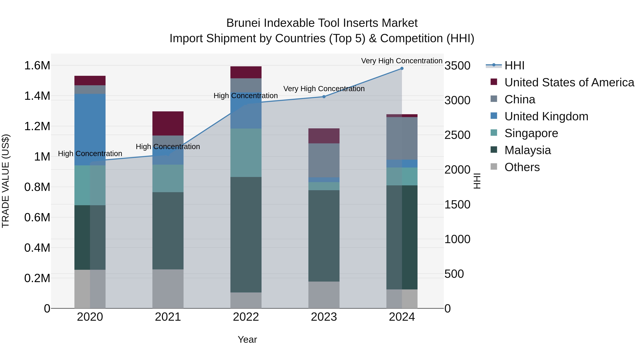Click the 2023 United States bar segment
This screenshot has width=644, height=362.
point(324,136)
